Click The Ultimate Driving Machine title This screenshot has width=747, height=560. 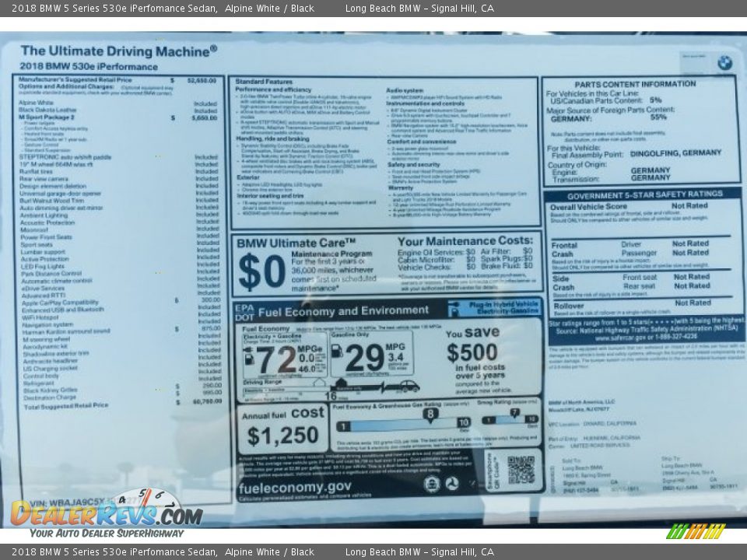pyautogui.click(x=119, y=51)
